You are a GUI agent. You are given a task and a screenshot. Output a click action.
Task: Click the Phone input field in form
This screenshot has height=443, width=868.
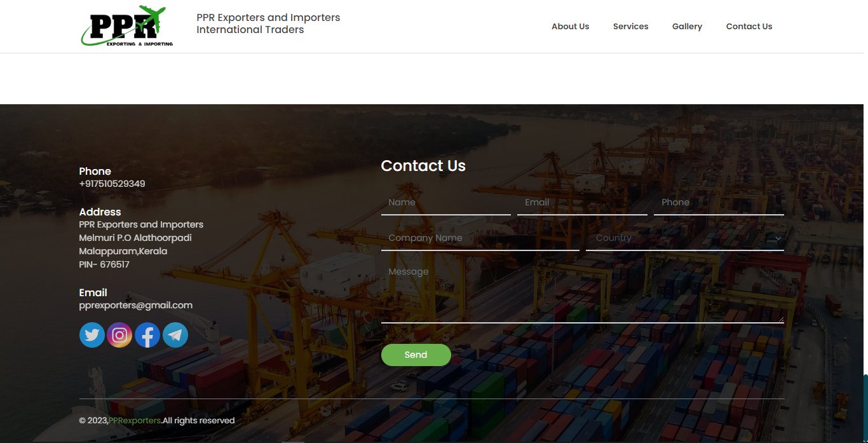719,202
